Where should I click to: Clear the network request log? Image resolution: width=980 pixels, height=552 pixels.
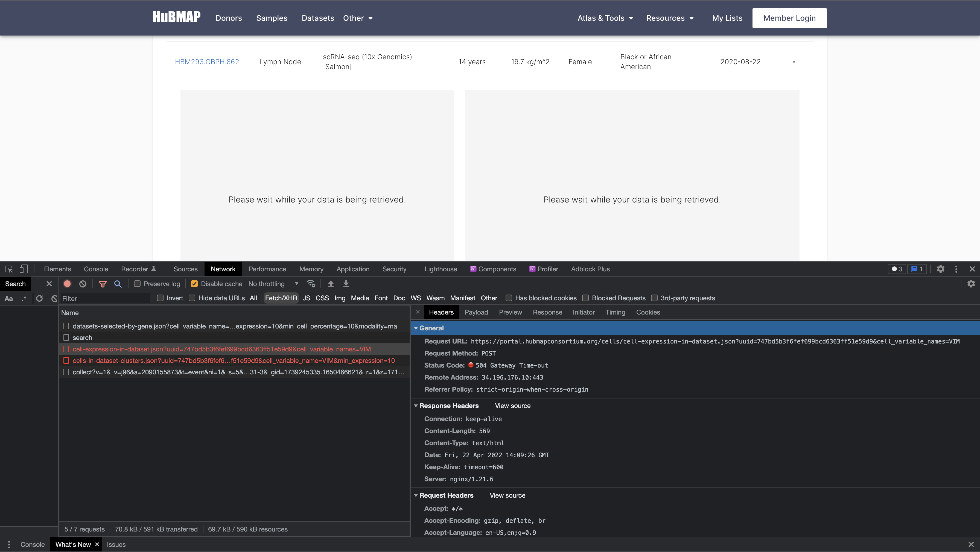point(83,284)
